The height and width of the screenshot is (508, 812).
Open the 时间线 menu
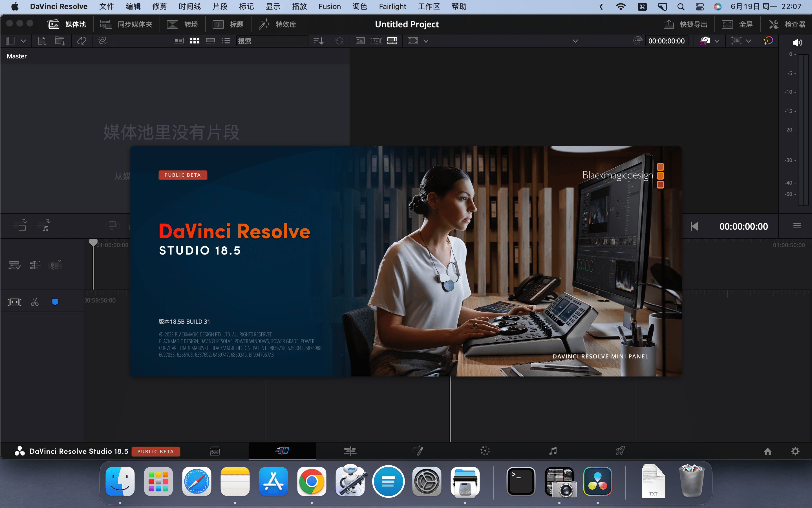point(190,6)
